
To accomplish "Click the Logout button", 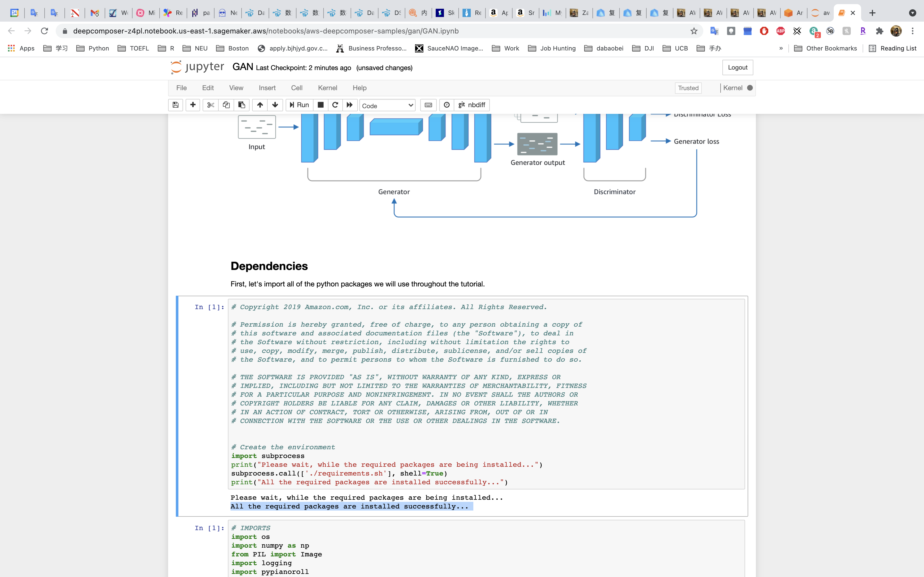I will [737, 67].
